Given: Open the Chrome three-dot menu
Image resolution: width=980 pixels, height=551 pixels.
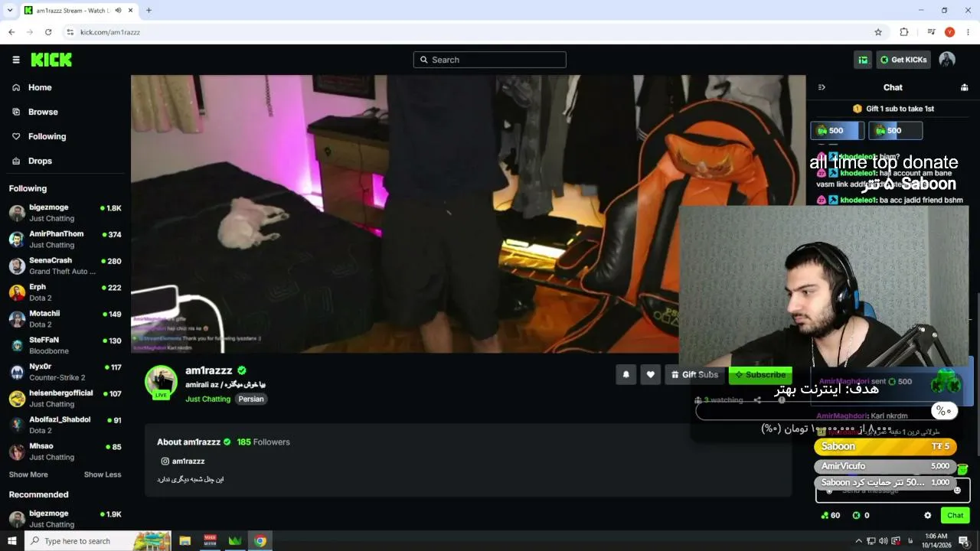Looking at the screenshot, I should click(x=969, y=32).
